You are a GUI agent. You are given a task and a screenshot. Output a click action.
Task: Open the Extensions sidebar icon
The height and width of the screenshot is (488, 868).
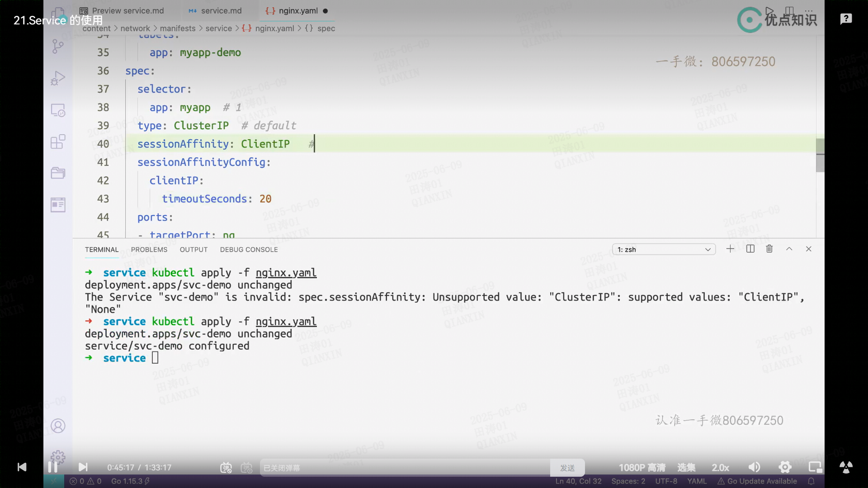pos(58,142)
